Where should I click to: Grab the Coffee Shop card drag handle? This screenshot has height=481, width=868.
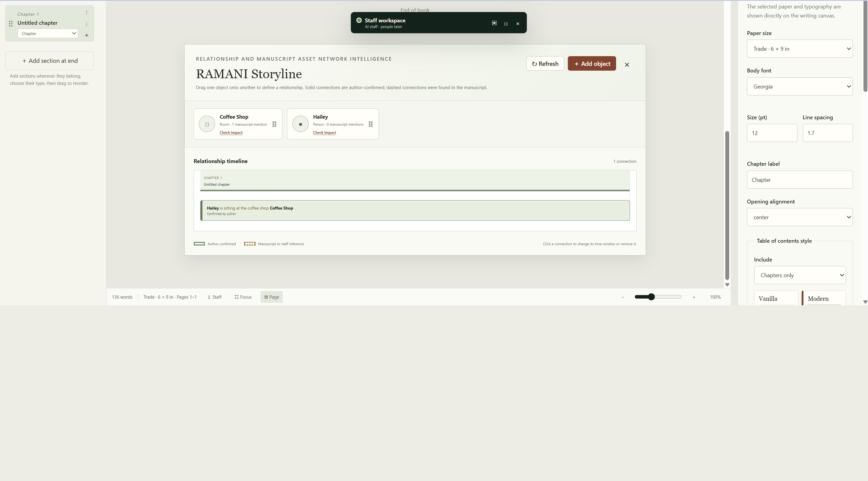274,124
